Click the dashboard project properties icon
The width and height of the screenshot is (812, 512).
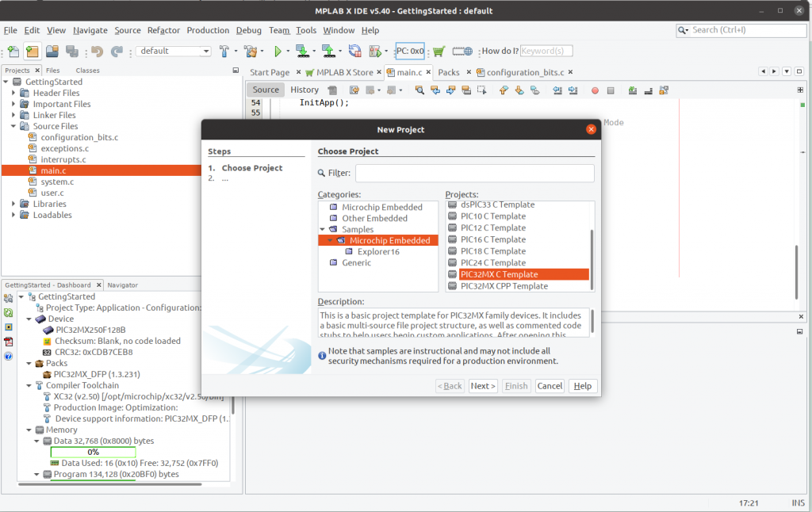[x=8, y=298]
